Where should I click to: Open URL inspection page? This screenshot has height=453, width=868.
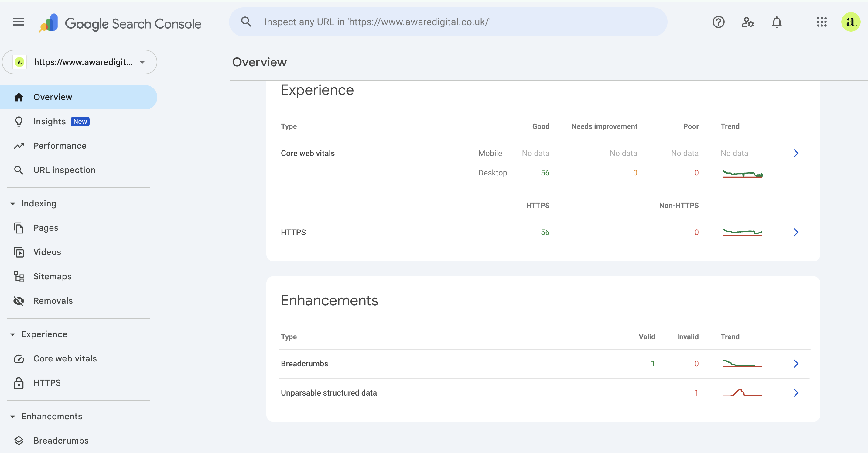point(79,170)
